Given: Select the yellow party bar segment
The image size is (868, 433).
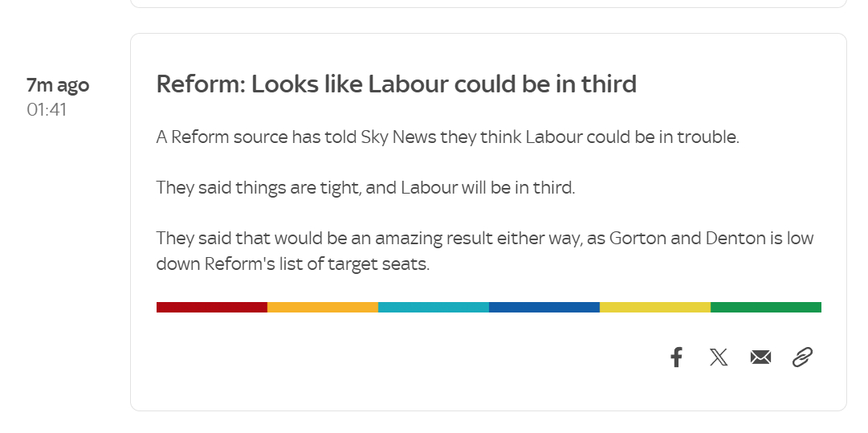Looking at the screenshot, I should point(654,307).
